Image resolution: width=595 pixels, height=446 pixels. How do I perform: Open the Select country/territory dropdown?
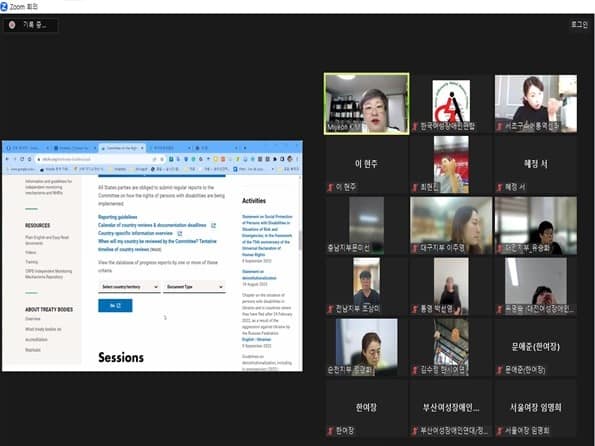129,287
